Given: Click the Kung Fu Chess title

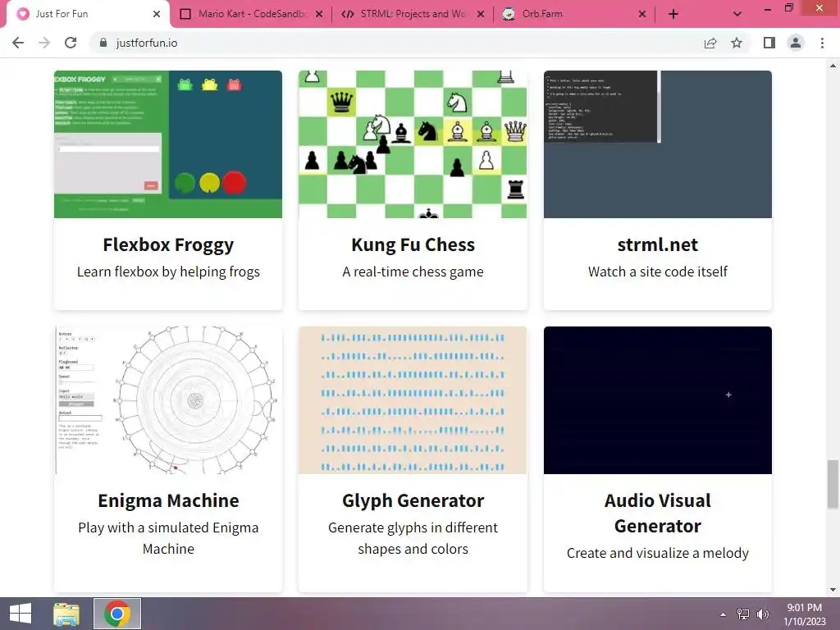Looking at the screenshot, I should tap(413, 244).
